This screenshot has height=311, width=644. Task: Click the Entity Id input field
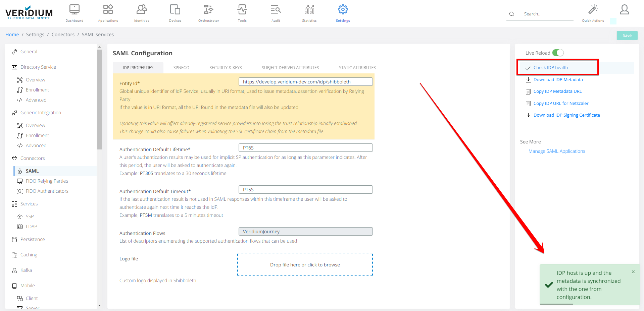(x=305, y=82)
